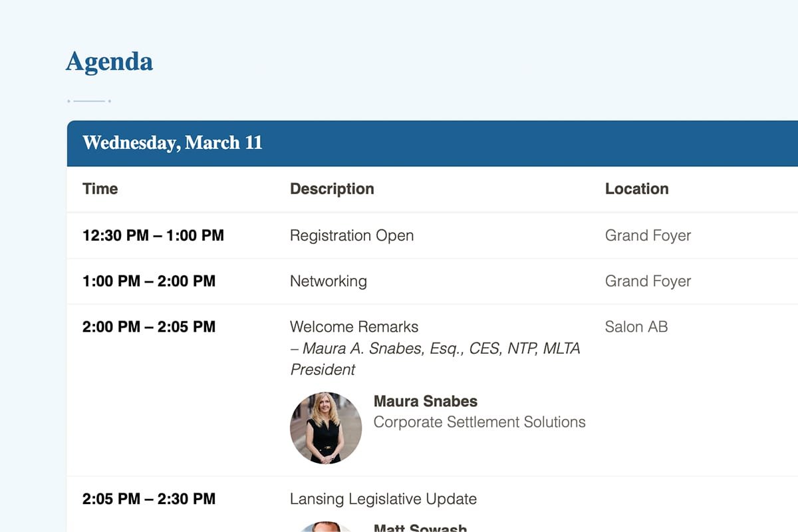Click the Registration Open session
798x532 pixels.
[x=352, y=235]
